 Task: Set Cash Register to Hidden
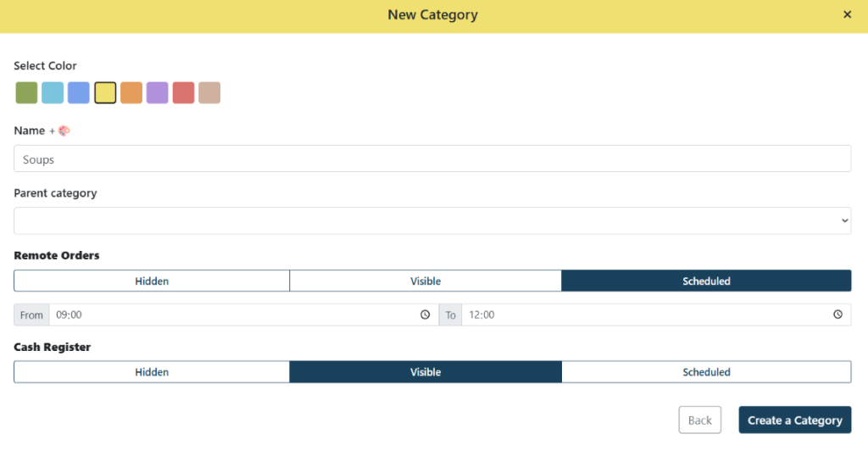[x=152, y=372]
